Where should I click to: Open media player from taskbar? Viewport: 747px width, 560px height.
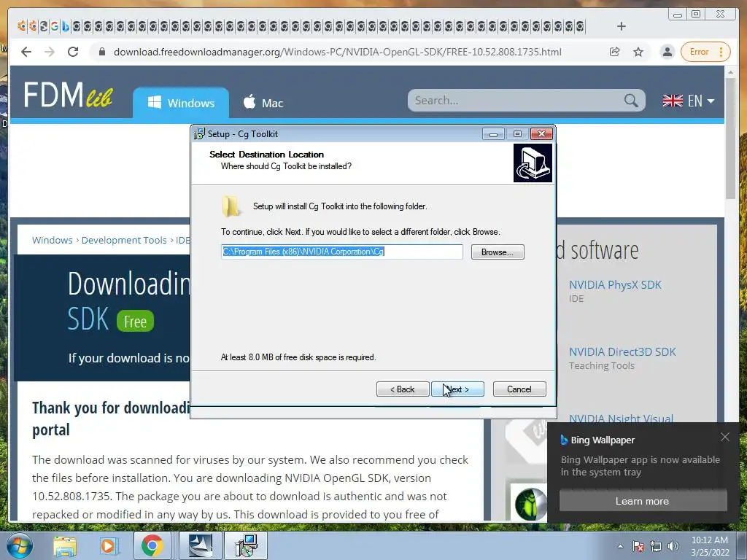[108, 545]
